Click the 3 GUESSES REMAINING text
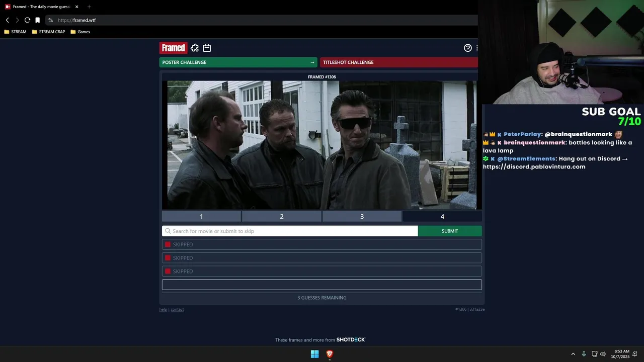This screenshot has height=362, width=644. coord(322,298)
